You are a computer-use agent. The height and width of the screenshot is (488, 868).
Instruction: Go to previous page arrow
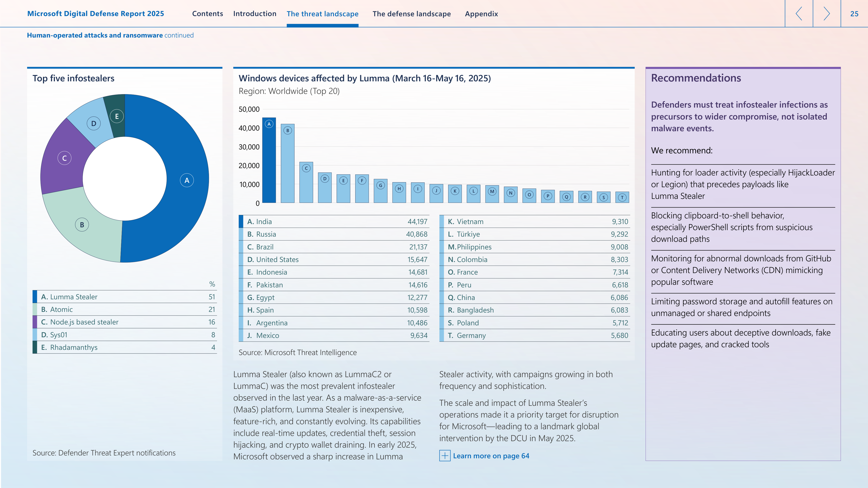tap(799, 13)
